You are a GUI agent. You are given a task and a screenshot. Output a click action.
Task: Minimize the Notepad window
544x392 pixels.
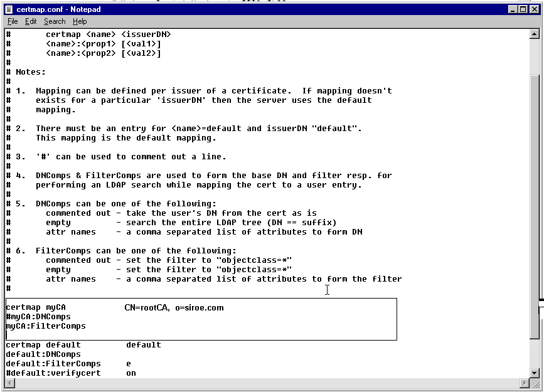pos(513,9)
